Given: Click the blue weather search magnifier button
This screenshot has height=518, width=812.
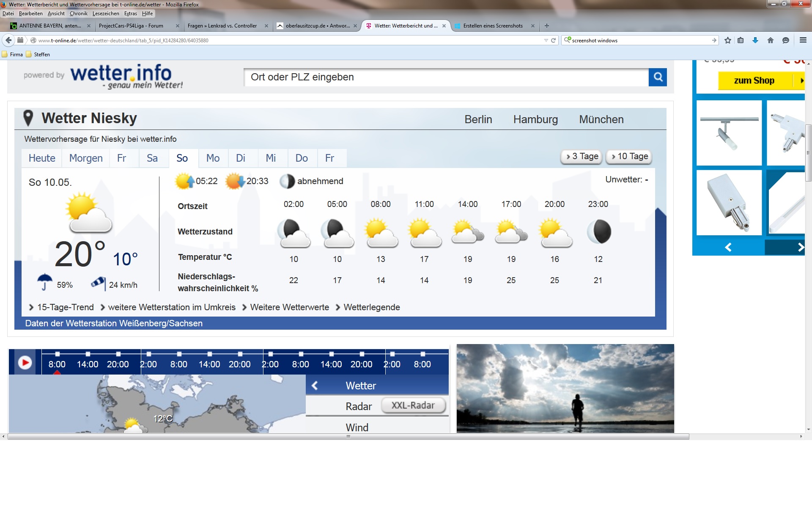Looking at the screenshot, I should [x=658, y=77].
